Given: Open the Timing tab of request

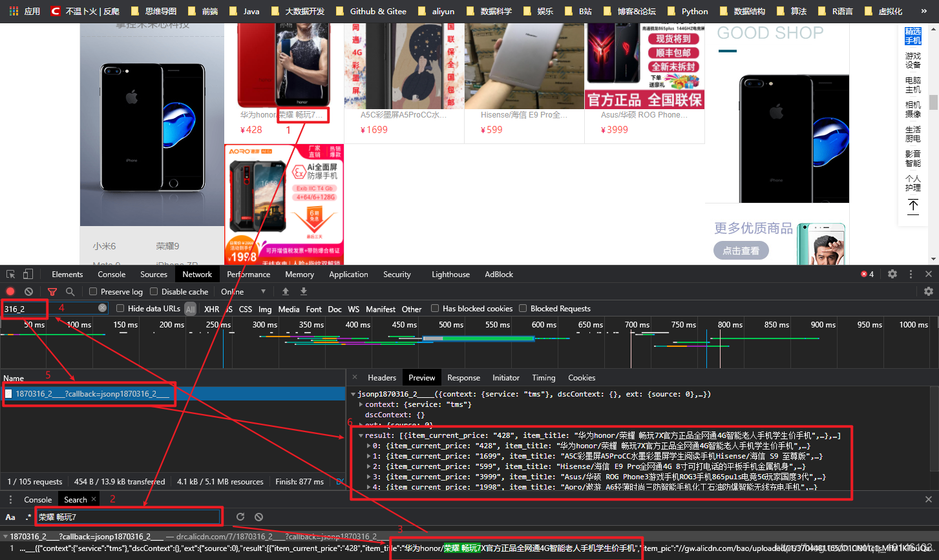Looking at the screenshot, I should pyautogui.click(x=543, y=377).
